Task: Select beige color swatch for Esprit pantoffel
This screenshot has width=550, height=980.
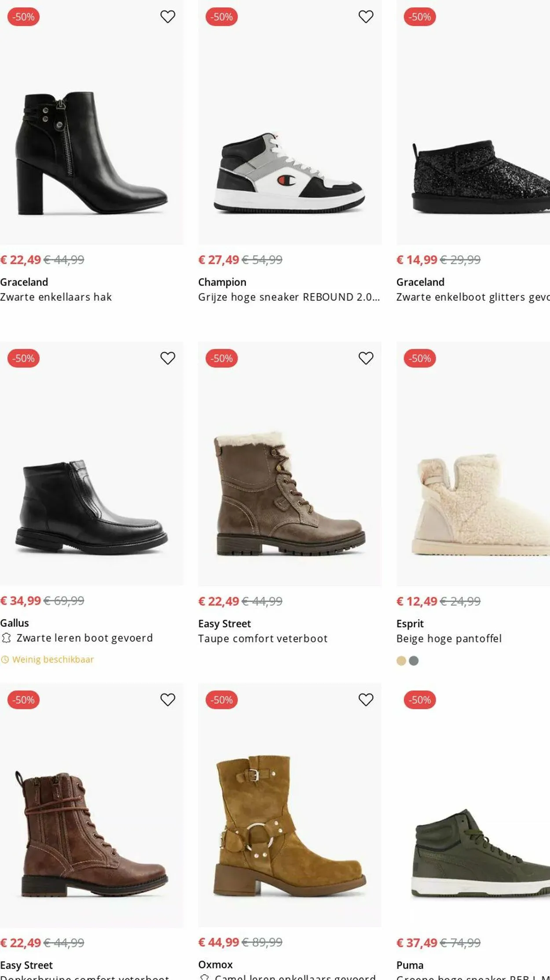Action: (x=401, y=661)
